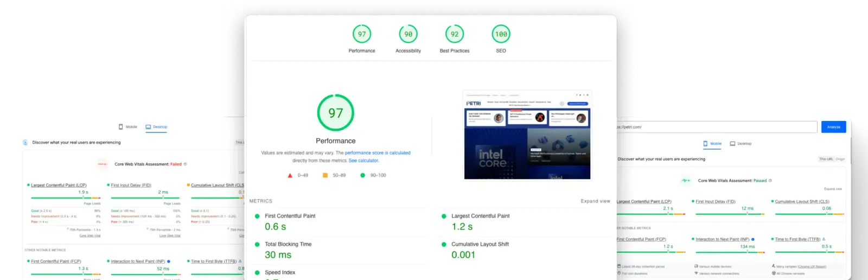Click the Petri website screenshot thumbnail
The height and width of the screenshot is (280, 868).
click(527, 135)
